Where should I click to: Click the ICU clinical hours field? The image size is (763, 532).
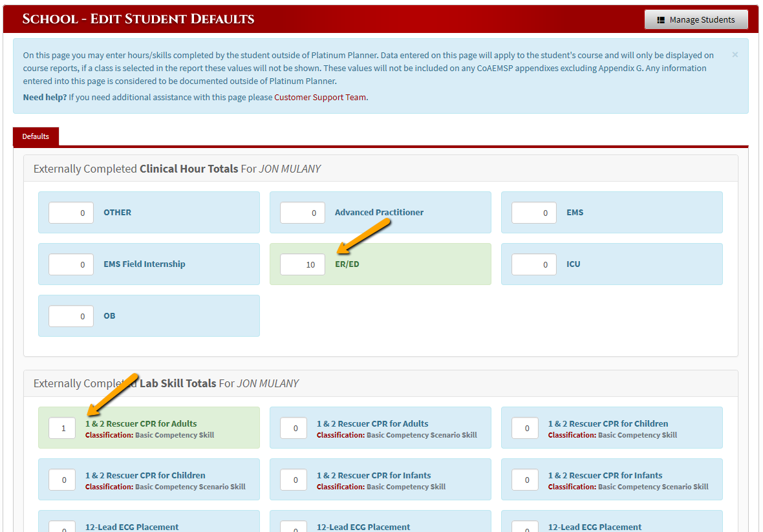[x=533, y=264]
